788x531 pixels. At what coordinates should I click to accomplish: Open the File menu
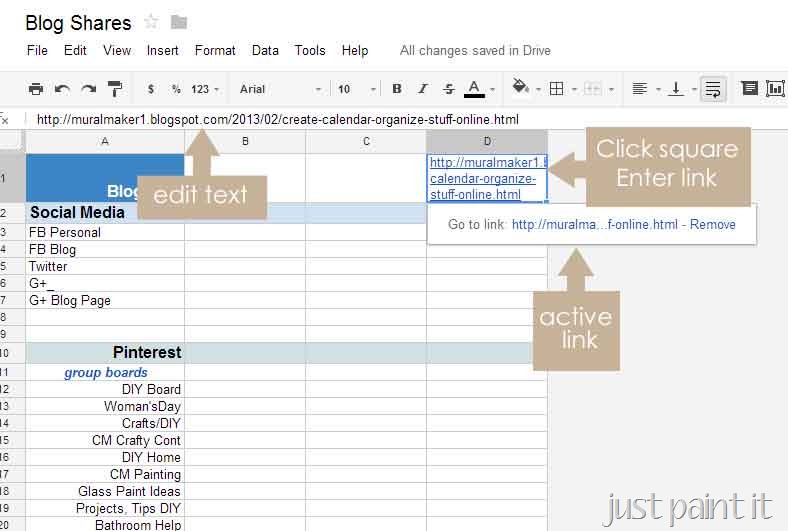pos(37,50)
